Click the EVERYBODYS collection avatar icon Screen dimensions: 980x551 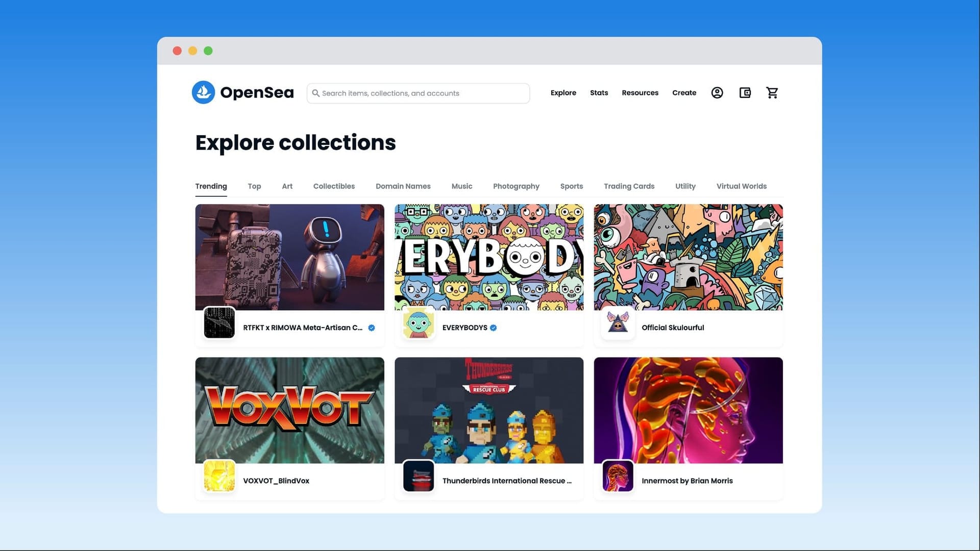click(418, 323)
